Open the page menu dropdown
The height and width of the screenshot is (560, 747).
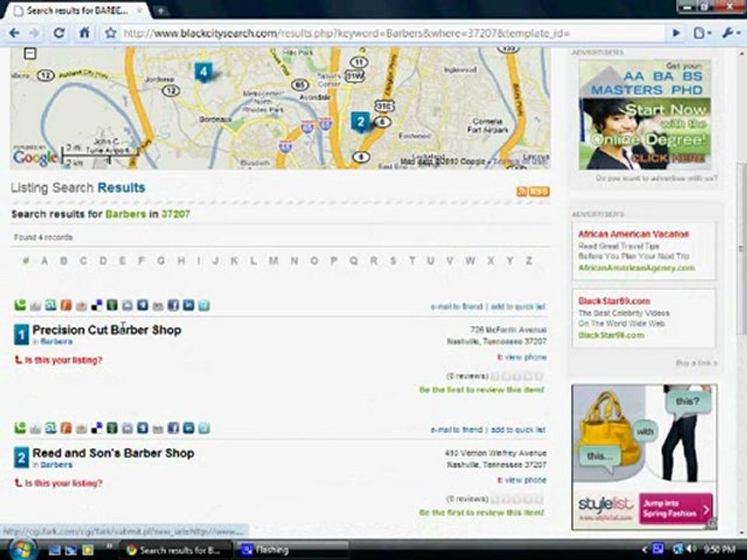[702, 33]
